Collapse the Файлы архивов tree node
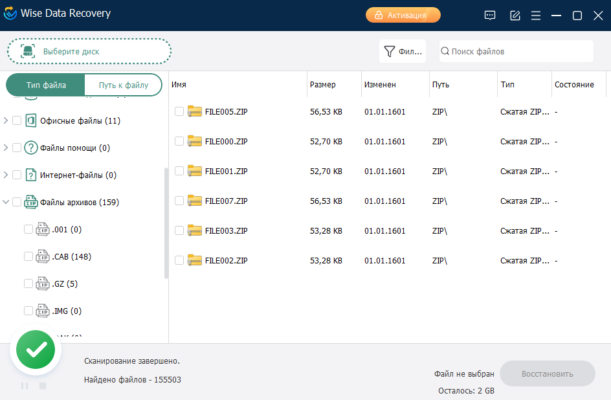The width and height of the screenshot is (611, 400). click(x=5, y=202)
